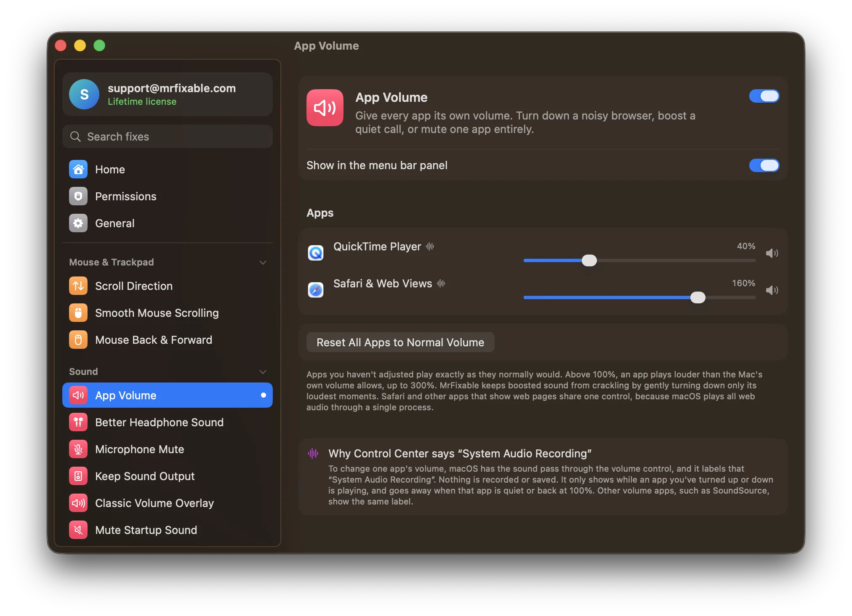Open the support@mrfixable.com account card
The width and height of the screenshot is (852, 616).
pyautogui.click(x=168, y=94)
